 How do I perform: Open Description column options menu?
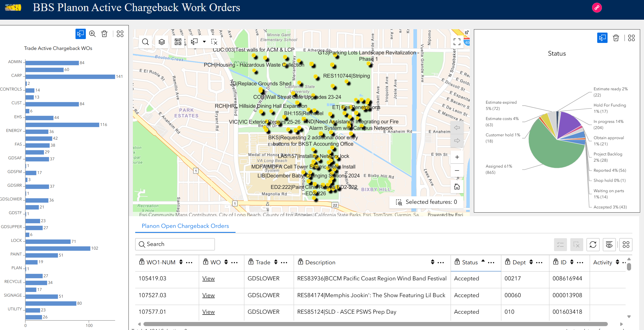[441, 262]
